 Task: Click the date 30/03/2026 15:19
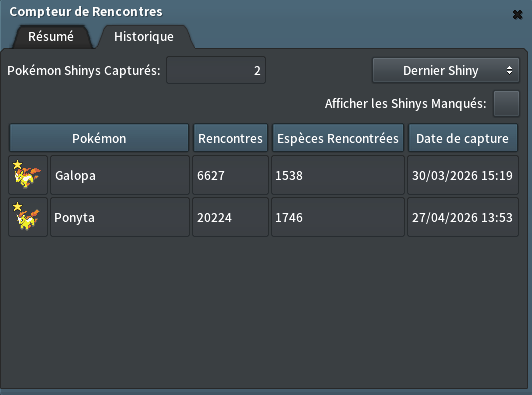[x=463, y=175]
